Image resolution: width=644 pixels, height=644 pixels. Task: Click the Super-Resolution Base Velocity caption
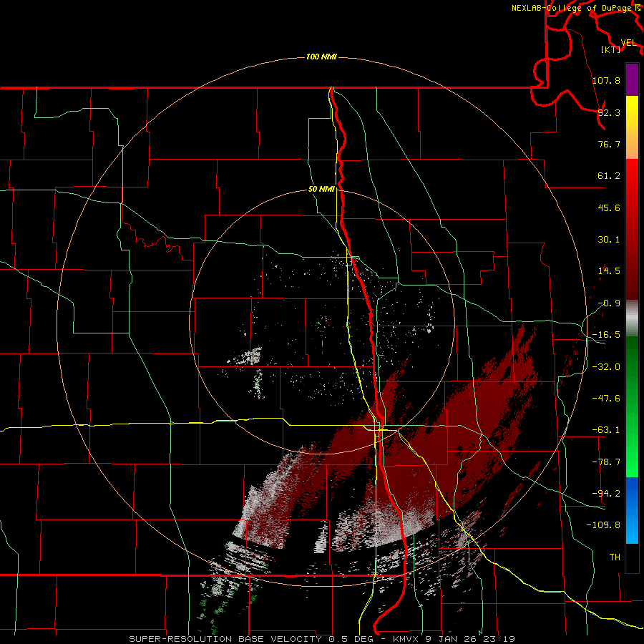click(322, 639)
